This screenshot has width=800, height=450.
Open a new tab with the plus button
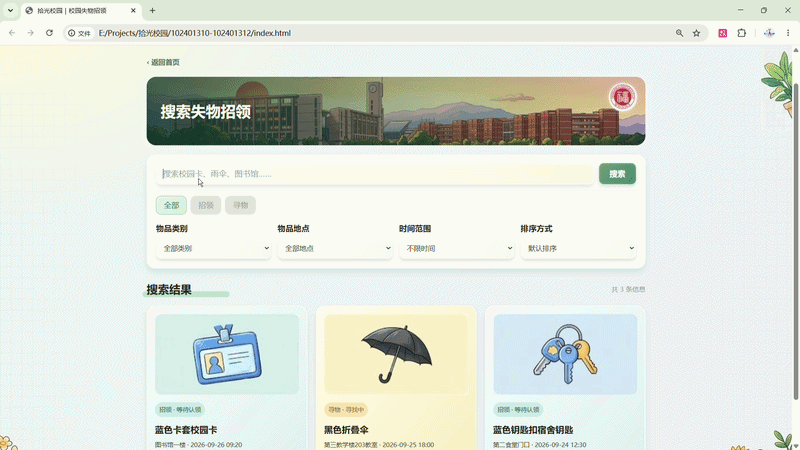point(152,10)
